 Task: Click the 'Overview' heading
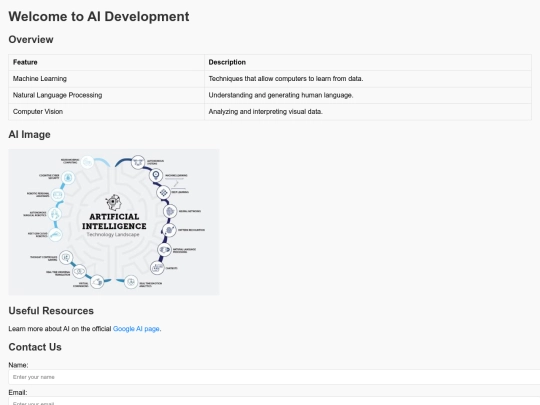31,40
